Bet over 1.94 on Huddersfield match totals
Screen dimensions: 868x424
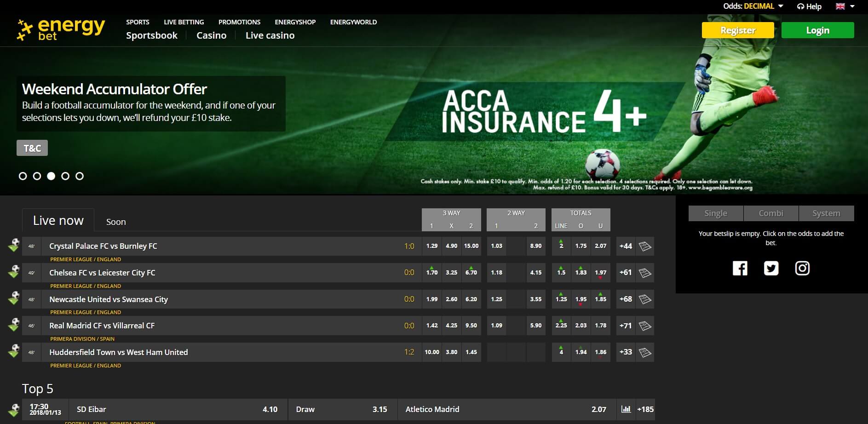(581, 352)
